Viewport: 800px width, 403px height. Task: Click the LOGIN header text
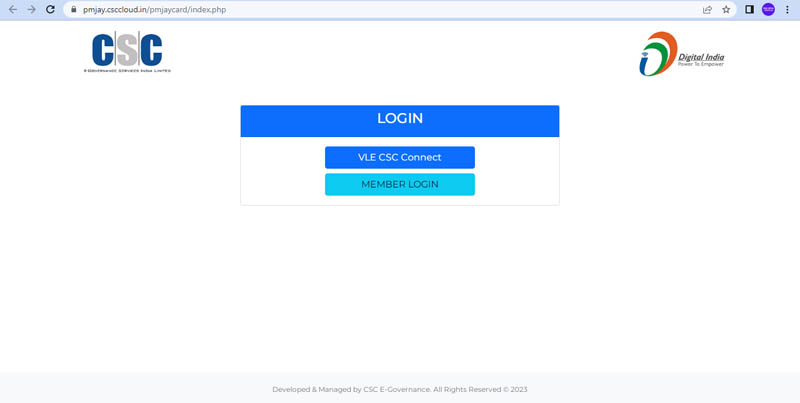[400, 118]
